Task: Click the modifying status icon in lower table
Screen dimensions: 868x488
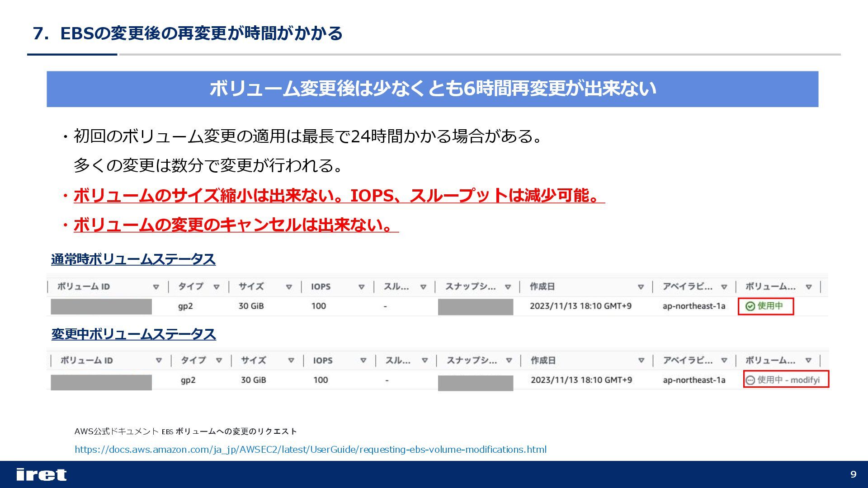Action: 750,380
